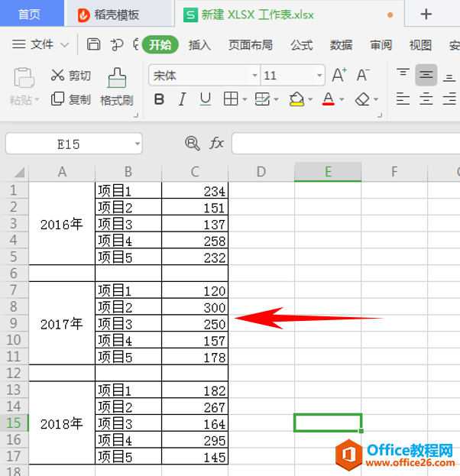Select the merged 2017年 cell
Screen dimensions: 460x476
coord(62,323)
